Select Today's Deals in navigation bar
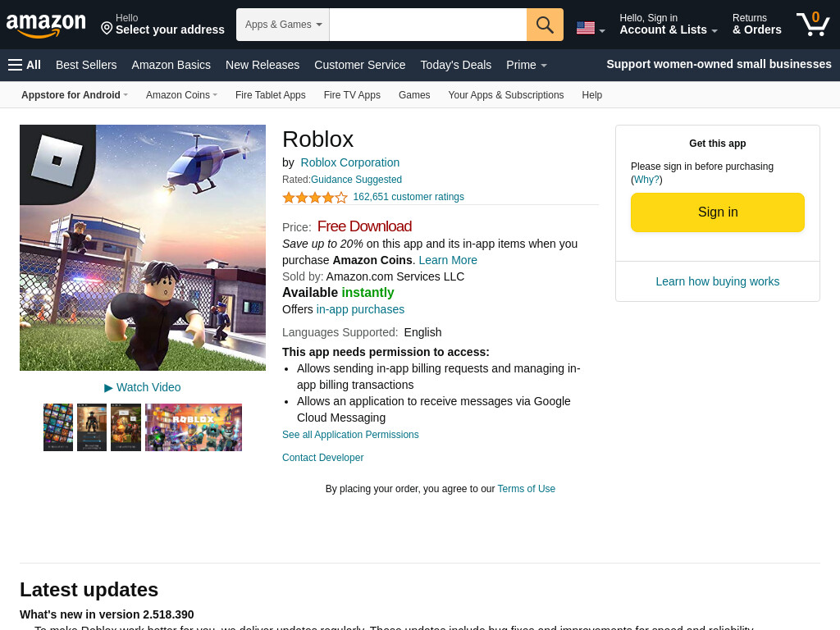840x630 pixels. tap(456, 65)
